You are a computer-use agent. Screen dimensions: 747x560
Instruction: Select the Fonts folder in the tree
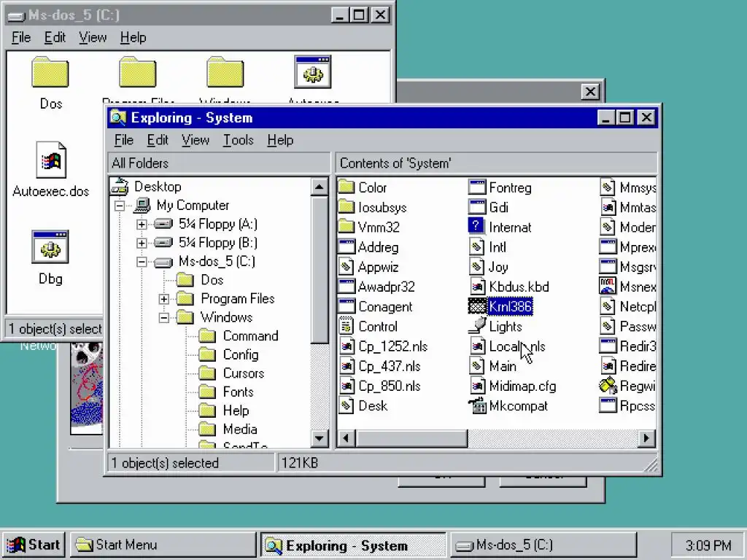pyautogui.click(x=239, y=392)
